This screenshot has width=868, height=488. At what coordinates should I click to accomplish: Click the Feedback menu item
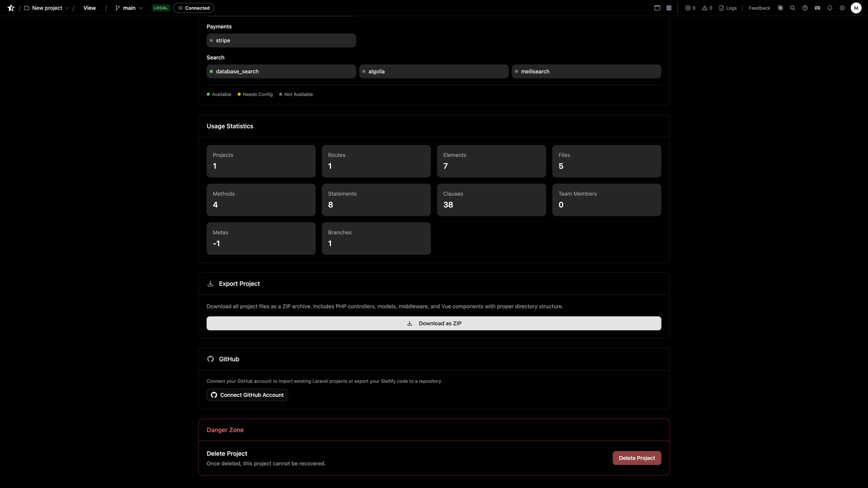(x=759, y=8)
